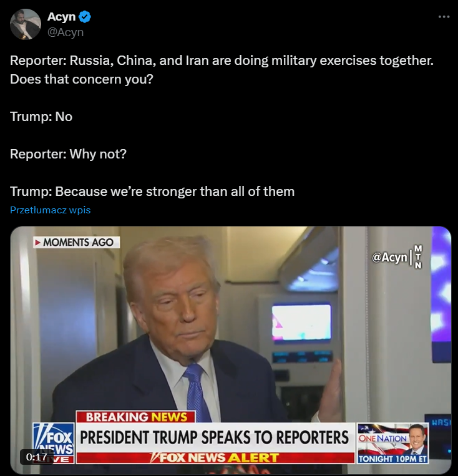Open the @Acyn handle under the name
Screen dimensions: 458x476
click(66, 32)
